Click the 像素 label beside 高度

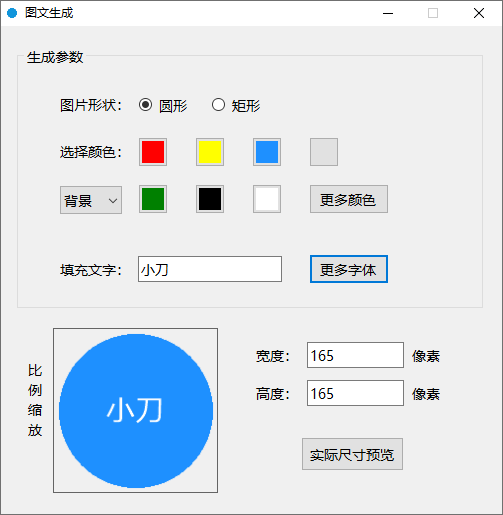pyautogui.click(x=426, y=394)
